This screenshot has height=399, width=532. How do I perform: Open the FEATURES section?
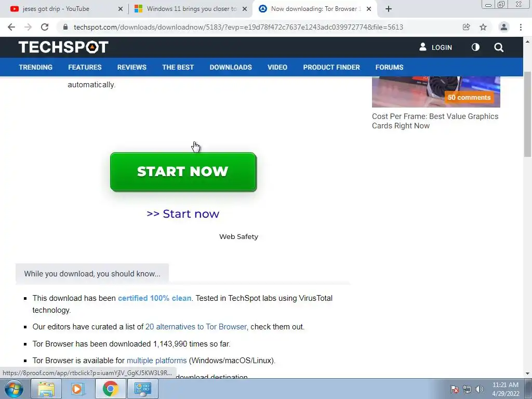(x=85, y=67)
